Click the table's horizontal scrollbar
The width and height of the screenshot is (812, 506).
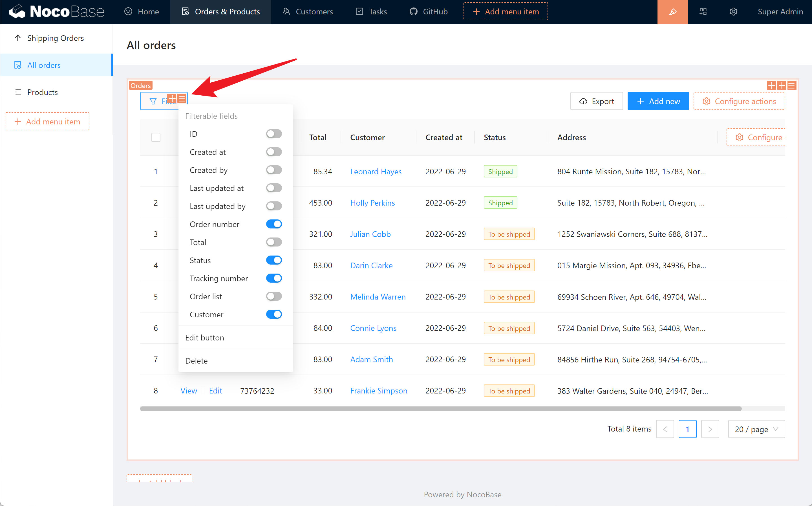click(x=440, y=409)
